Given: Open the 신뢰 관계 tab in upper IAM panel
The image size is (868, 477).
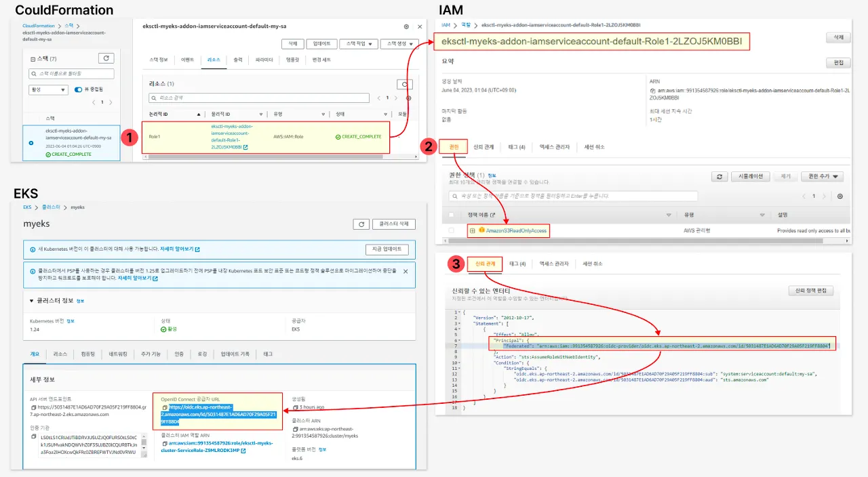Looking at the screenshot, I should pos(484,146).
